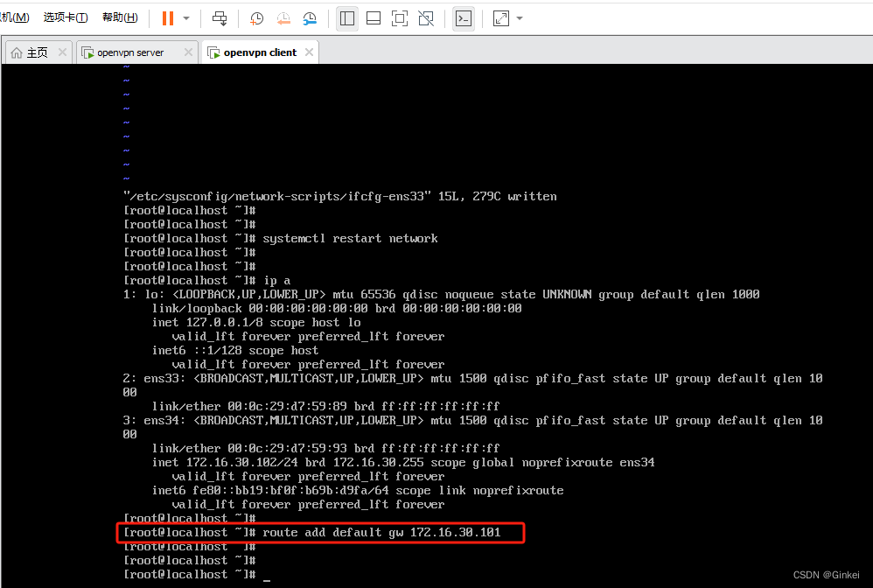Revert to previous snapshot
873x588 pixels.
(x=283, y=18)
